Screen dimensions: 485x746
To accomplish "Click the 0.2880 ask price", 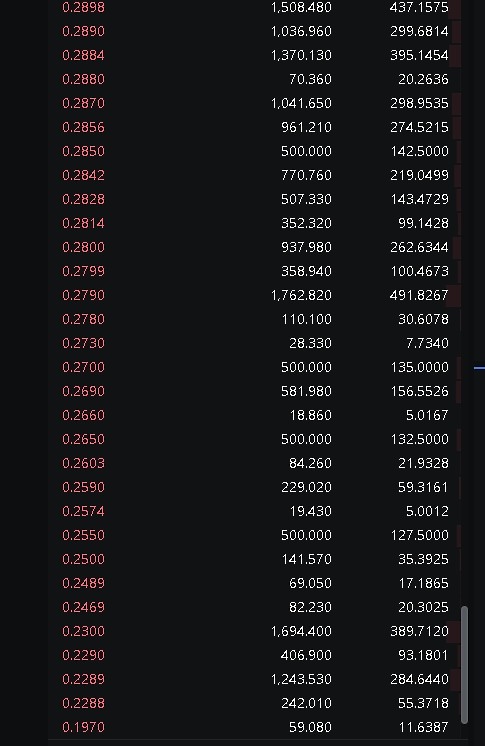I will 83,79.
